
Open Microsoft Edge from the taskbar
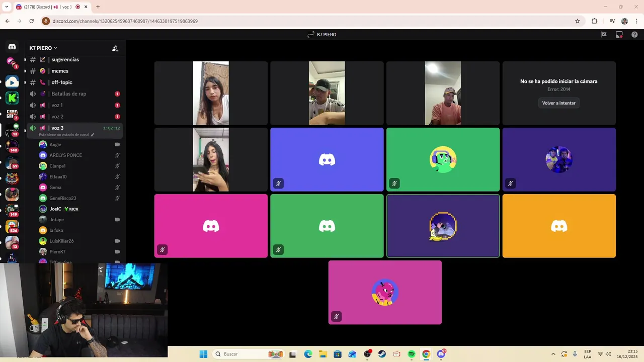[308, 354]
